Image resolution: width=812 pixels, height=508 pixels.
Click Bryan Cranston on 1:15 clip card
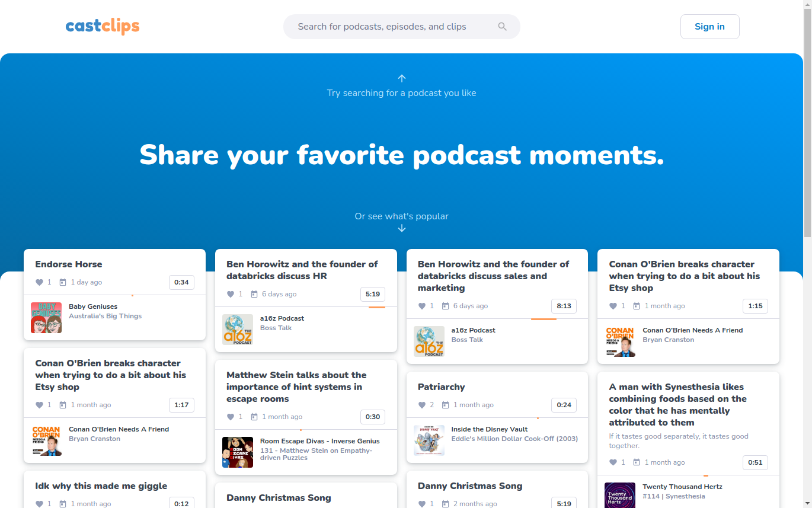click(668, 340)
